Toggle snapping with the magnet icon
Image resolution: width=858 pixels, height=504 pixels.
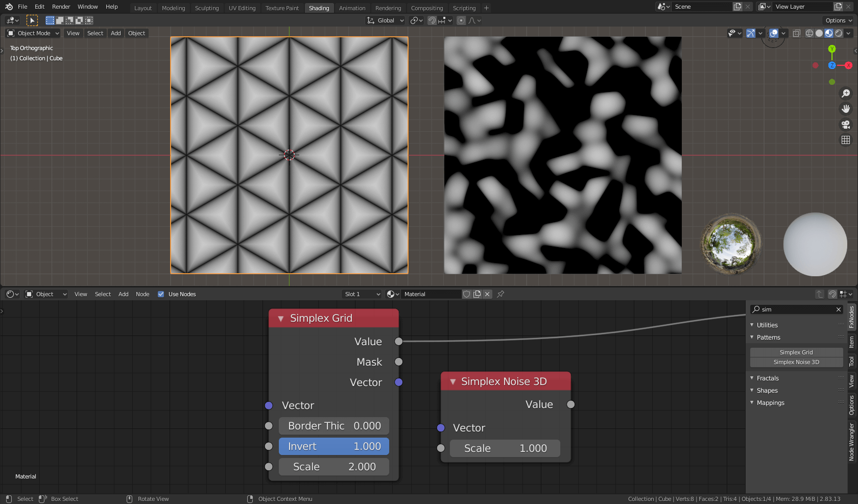pyautogui.click(x=432, y=20)
